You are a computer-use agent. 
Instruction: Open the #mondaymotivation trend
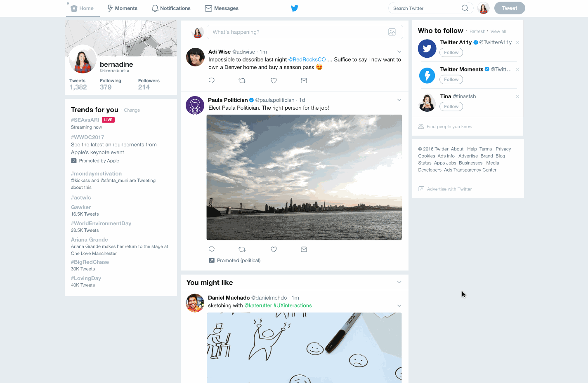point(96,174)
